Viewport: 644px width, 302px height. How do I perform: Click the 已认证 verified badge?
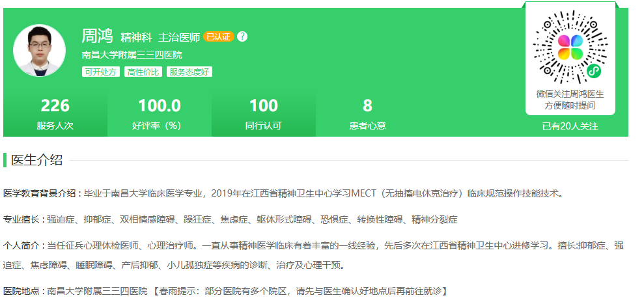pos(219,36)
